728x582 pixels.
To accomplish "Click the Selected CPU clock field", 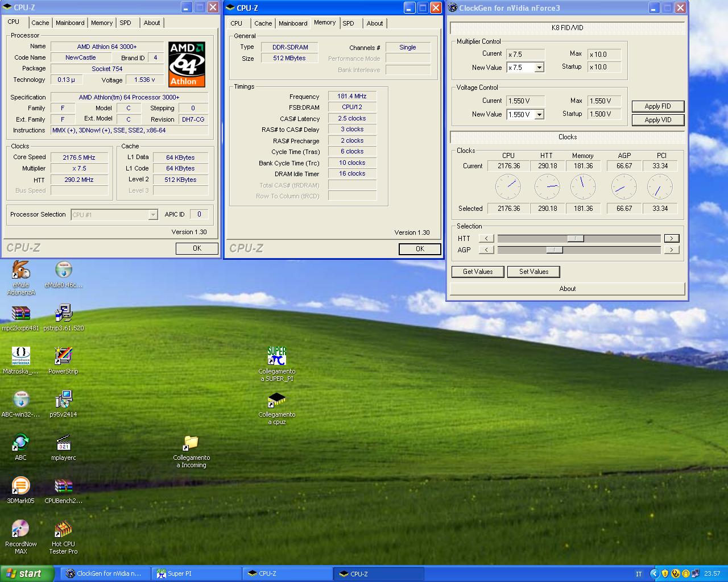I will [508, 209].
